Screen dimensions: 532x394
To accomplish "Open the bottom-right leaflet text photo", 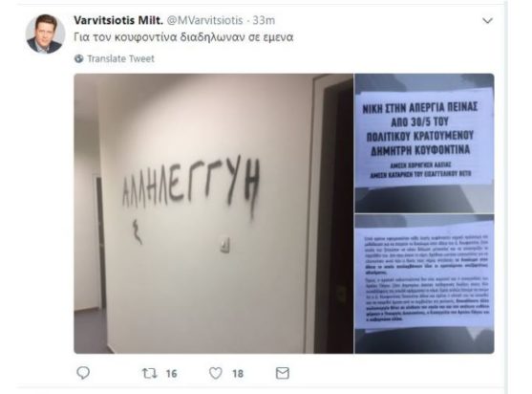I will pos(424,284).
